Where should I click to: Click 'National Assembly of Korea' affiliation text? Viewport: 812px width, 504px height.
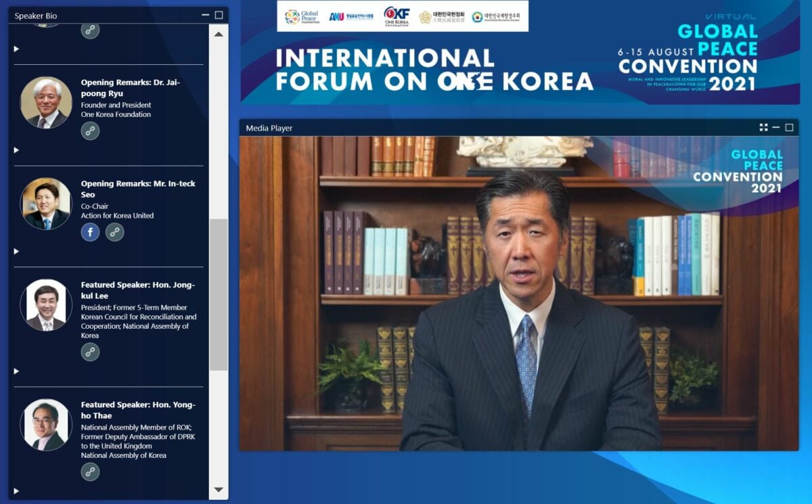[124, 455]
